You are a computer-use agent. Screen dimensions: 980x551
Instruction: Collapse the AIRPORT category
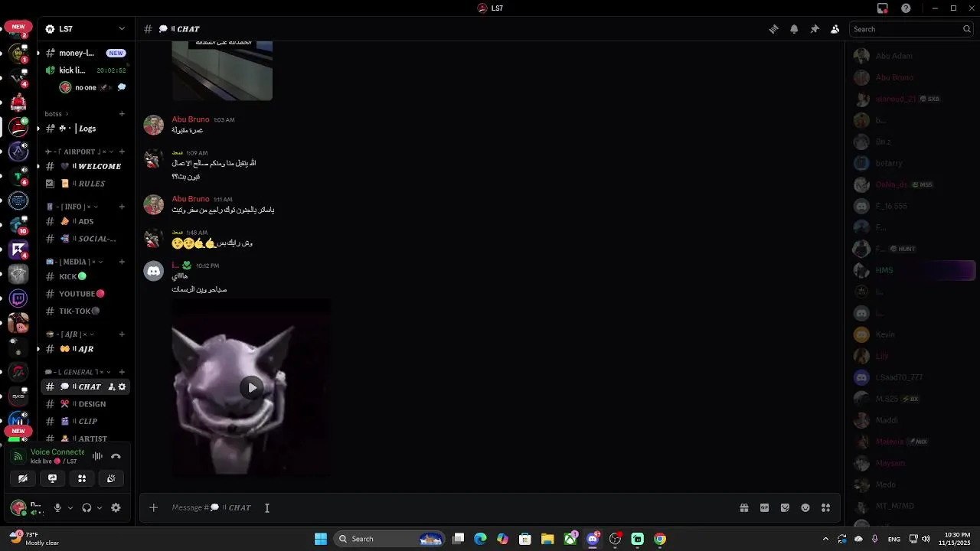point(80,152)
